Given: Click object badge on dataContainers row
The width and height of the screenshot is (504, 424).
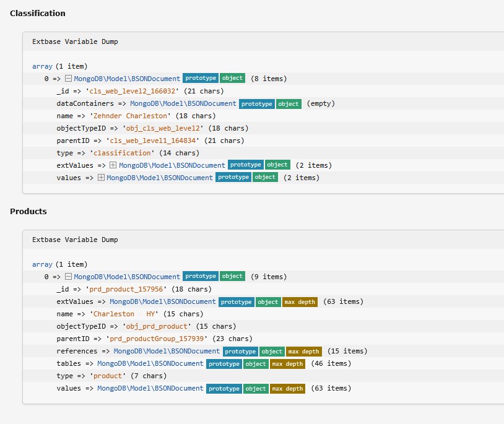Looking at the screenshot, I should 289,104.
